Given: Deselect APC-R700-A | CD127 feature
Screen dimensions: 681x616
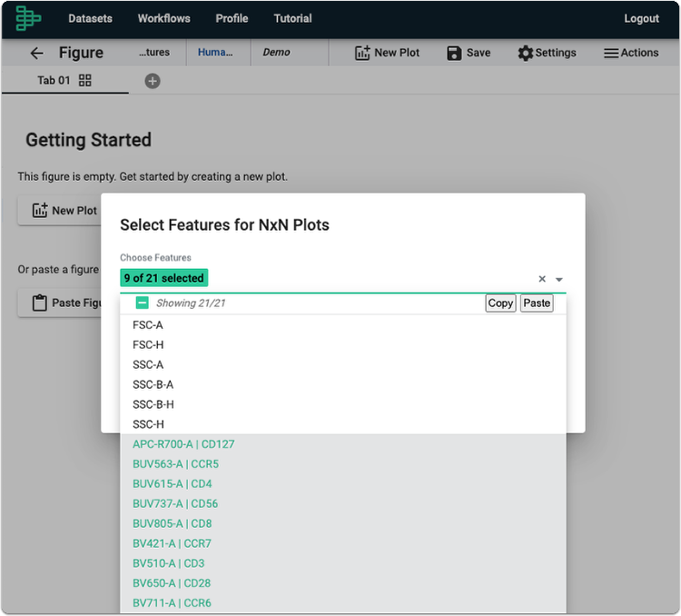Looking at the screenshot, I should [343, 444].
